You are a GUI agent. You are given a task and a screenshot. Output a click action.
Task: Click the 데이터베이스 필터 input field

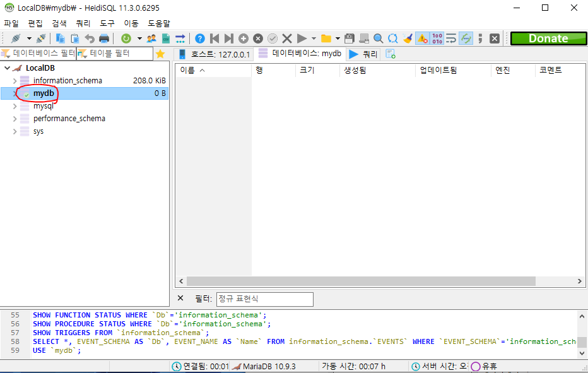(38, 54)
